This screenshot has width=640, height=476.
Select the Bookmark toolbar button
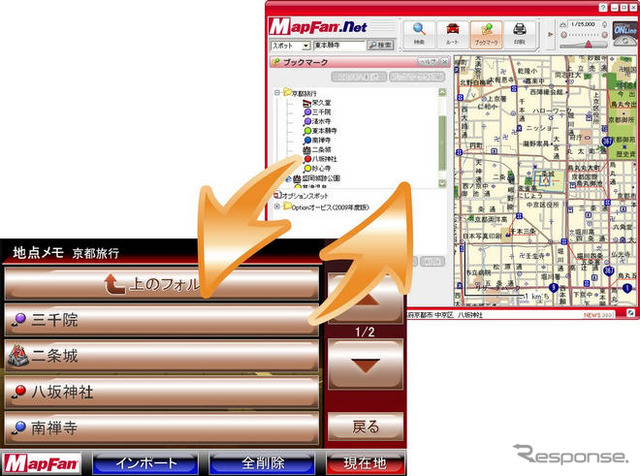pyautogui.click(x=486, y=34)
